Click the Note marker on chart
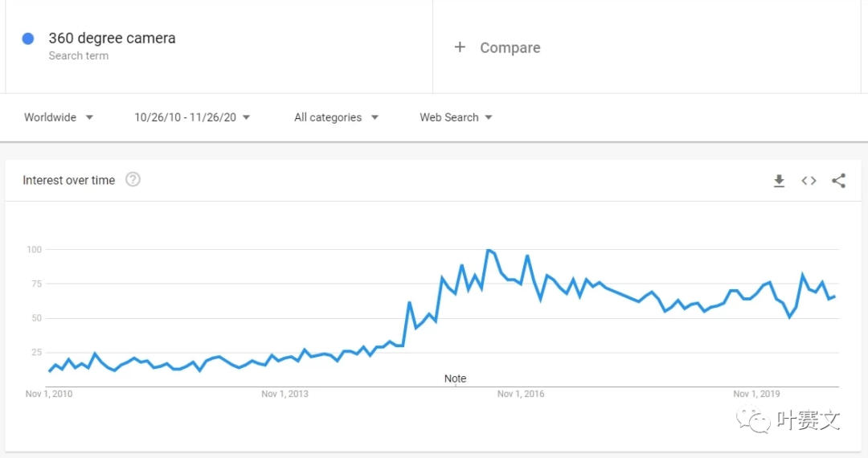868x458 pixels. [455, 378]
